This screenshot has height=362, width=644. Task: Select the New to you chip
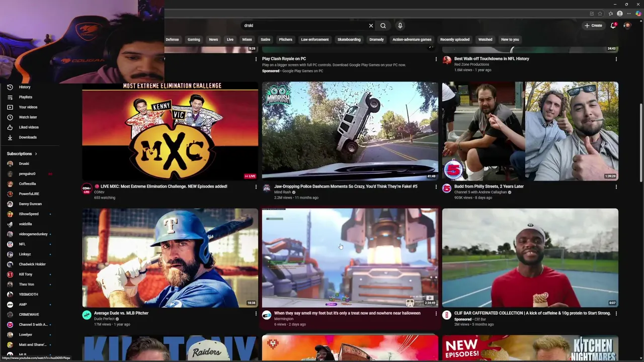510,39
